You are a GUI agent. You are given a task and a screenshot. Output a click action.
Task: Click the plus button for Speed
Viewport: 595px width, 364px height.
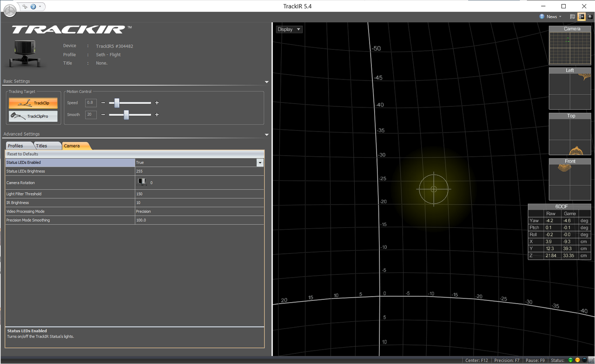pyautogui.click(x=157, y=103)
